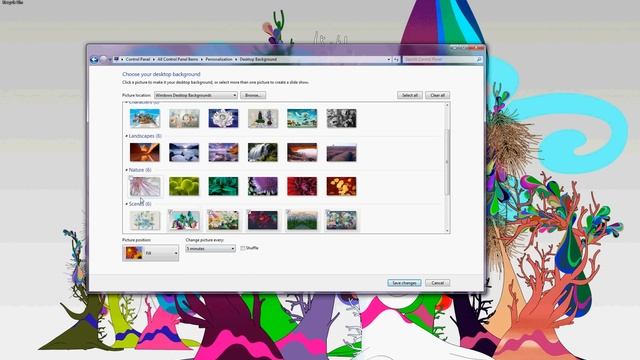The height and width of the screenshot is (360, 640).
Task: Toggle checkbox on turquoise creatures Scenes wallpaper
Action: [x=171, y=212]
